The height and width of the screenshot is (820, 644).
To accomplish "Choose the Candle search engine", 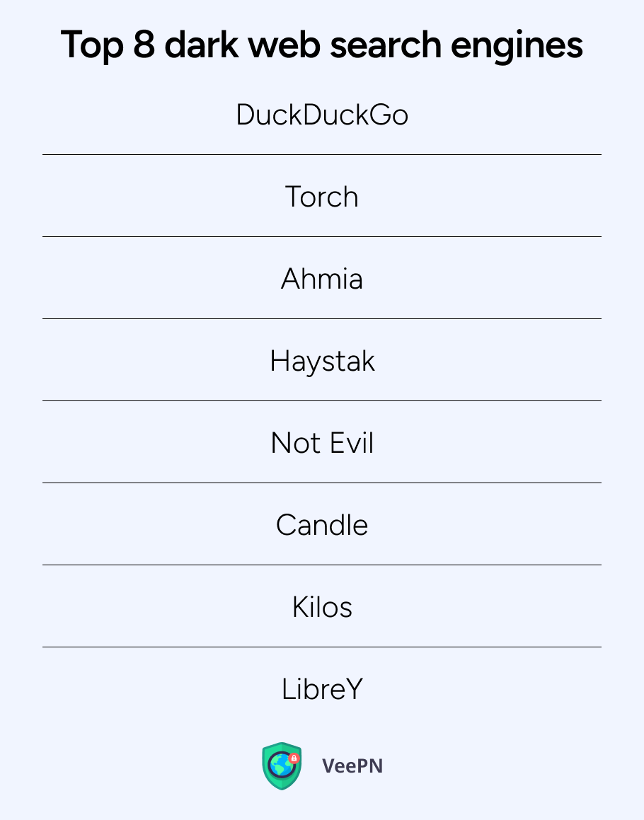I will point(322,525).
